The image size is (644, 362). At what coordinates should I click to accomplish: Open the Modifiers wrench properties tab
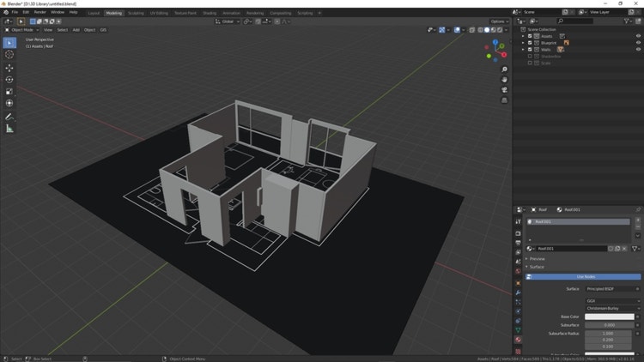point(519,292)
